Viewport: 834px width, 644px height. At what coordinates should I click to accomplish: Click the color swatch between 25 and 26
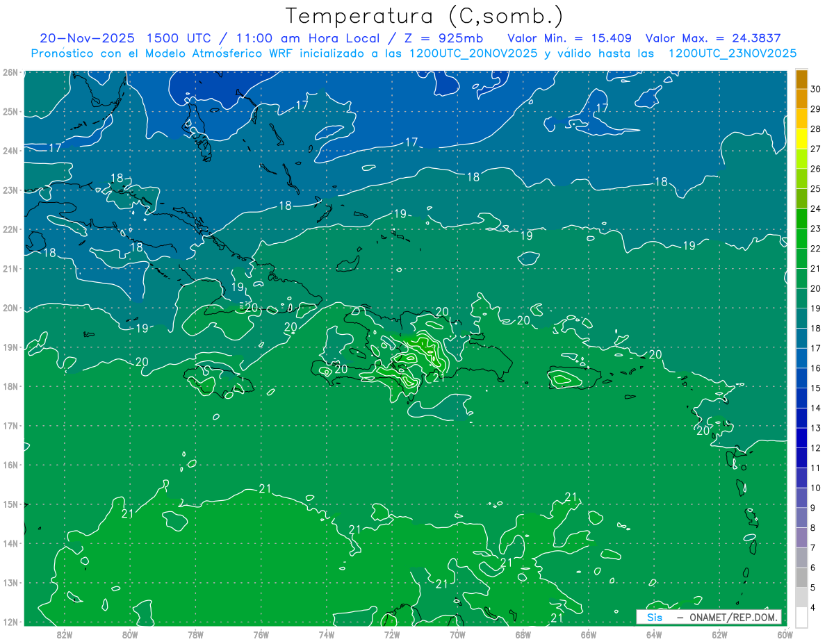(801, 179)
